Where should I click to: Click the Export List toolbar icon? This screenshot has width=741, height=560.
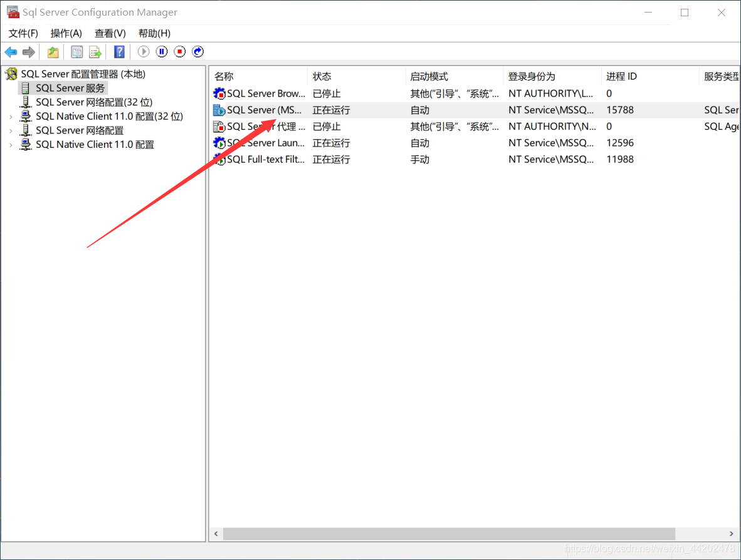click(x=95, y=52)
